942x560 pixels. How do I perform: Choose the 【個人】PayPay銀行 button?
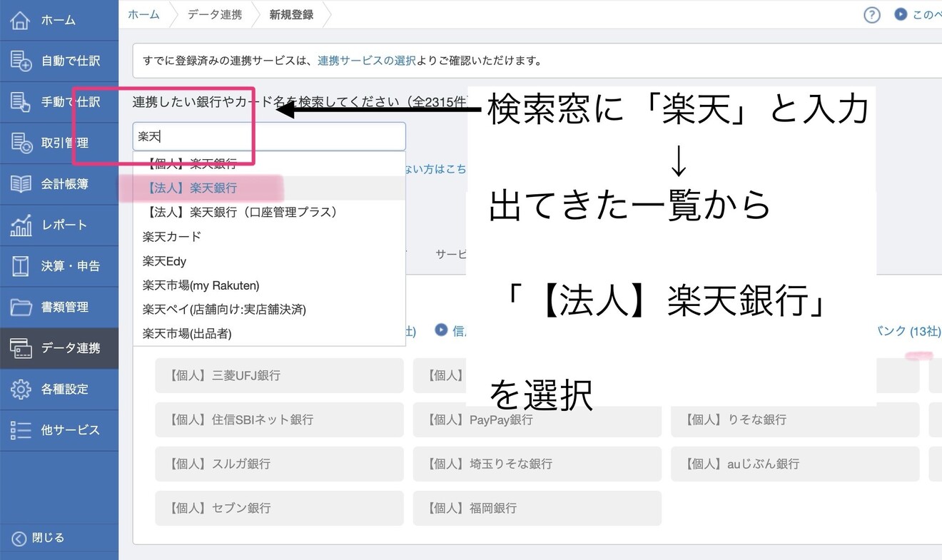pyautogui.click(x=537, y=419)
